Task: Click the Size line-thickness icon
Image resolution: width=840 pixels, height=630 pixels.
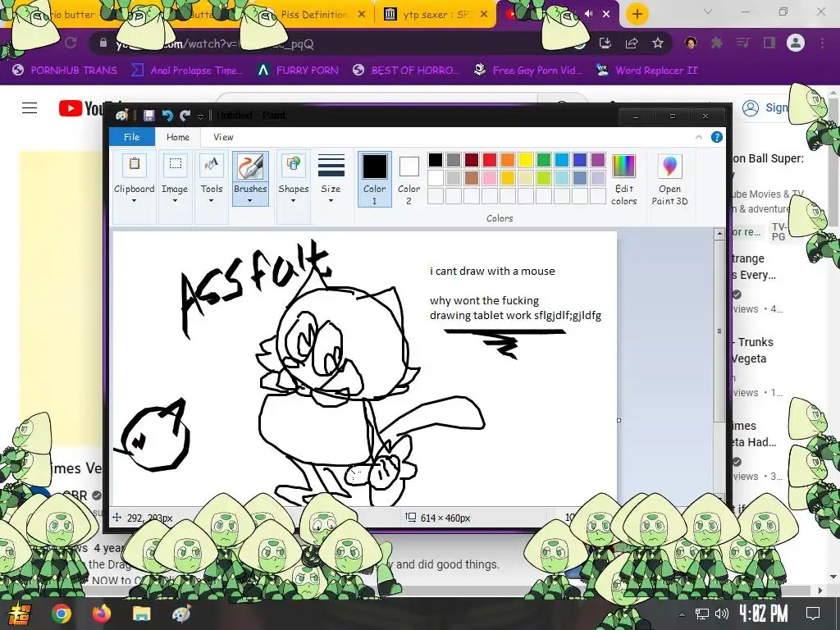Action: (331, 166)
